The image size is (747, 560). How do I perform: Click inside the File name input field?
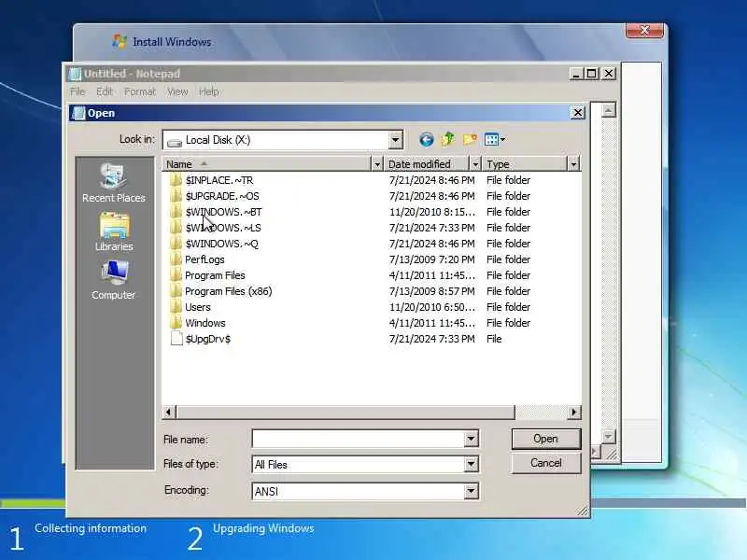pyautogui.click(x=359, y=439)
